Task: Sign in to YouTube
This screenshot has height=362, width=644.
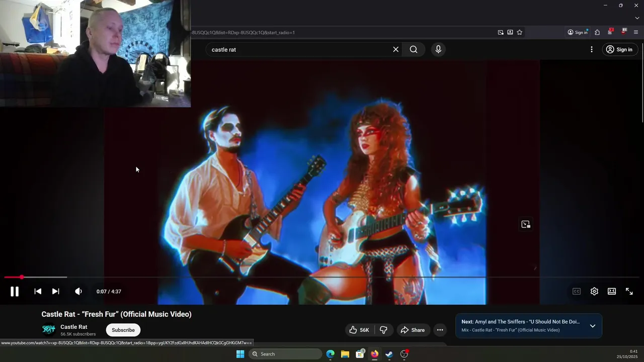Action: [x=619, y=49]
